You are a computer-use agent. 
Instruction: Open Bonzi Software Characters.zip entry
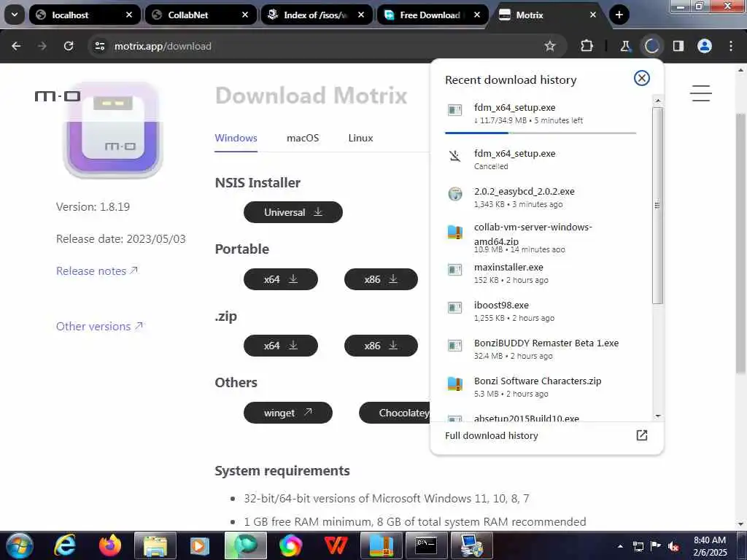pos(541,386)
